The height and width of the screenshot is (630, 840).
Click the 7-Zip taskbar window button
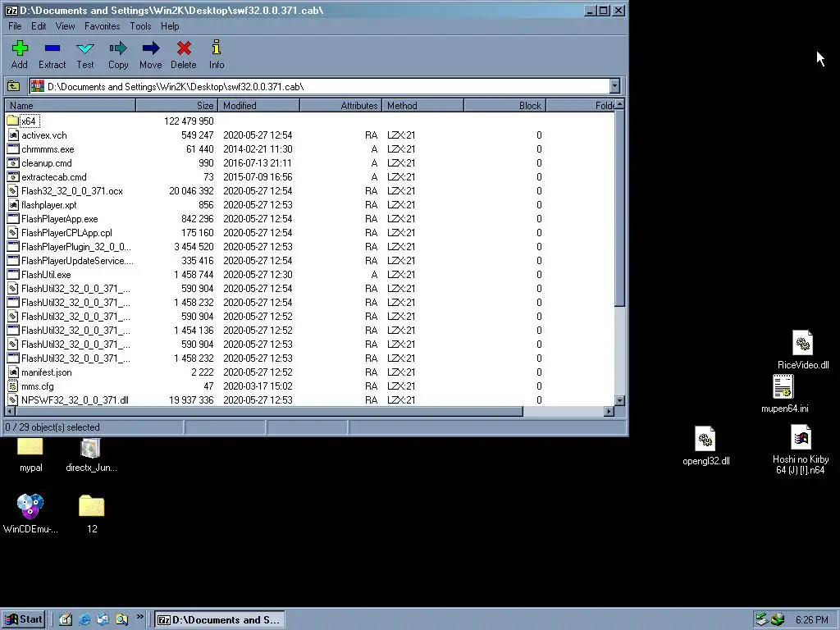(220, 620)
